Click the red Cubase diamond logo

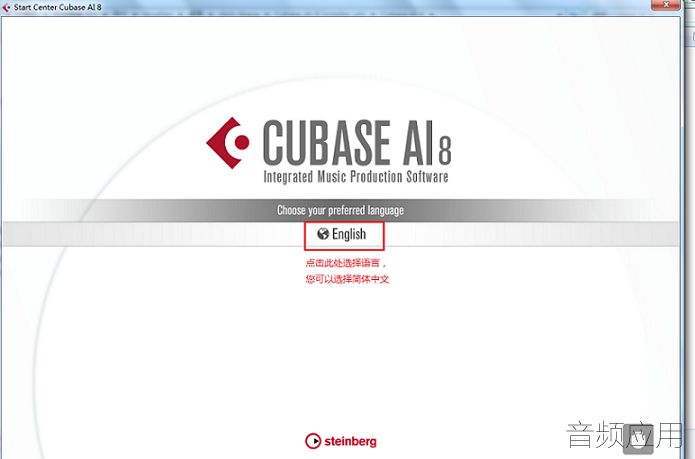click(x=228, y=143)
